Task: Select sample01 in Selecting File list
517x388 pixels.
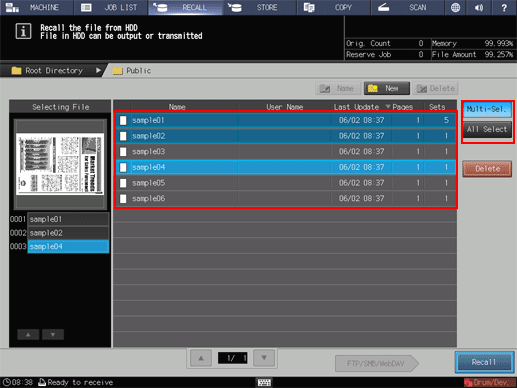Action: (68, 219)
